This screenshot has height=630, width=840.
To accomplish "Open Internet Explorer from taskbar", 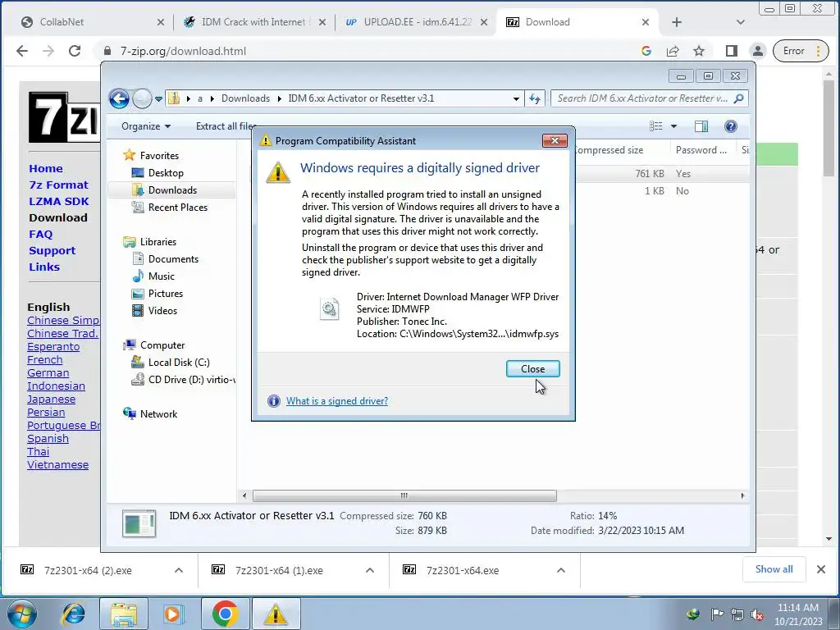I will 73,614.
